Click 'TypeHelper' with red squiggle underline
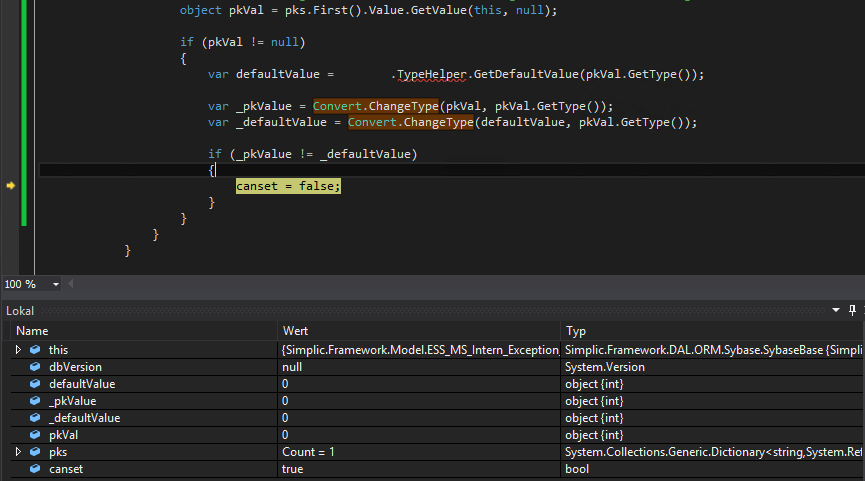Screen dimensions: 865x481 tap(431, 74)
